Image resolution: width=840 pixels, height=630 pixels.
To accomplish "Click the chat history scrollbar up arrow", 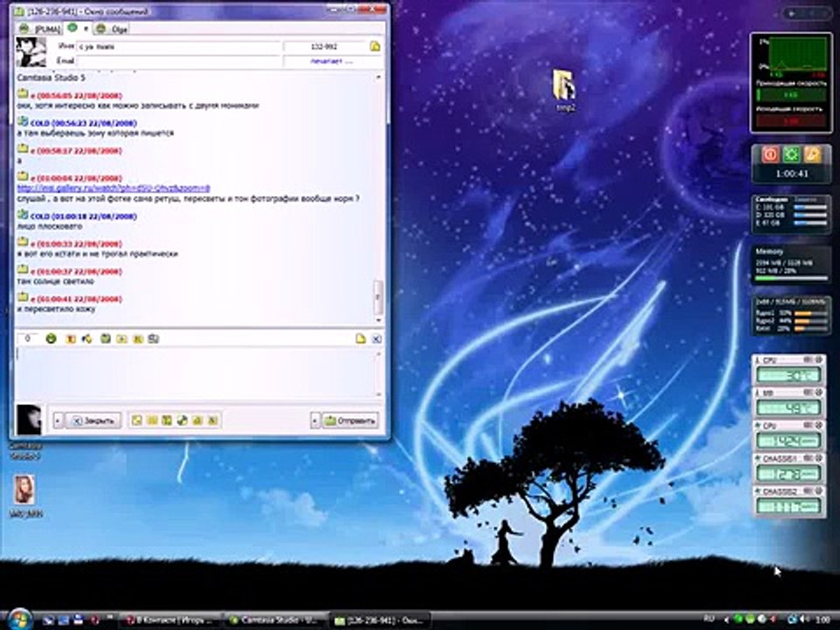I will pyautogui.click(x=378, y=77).
